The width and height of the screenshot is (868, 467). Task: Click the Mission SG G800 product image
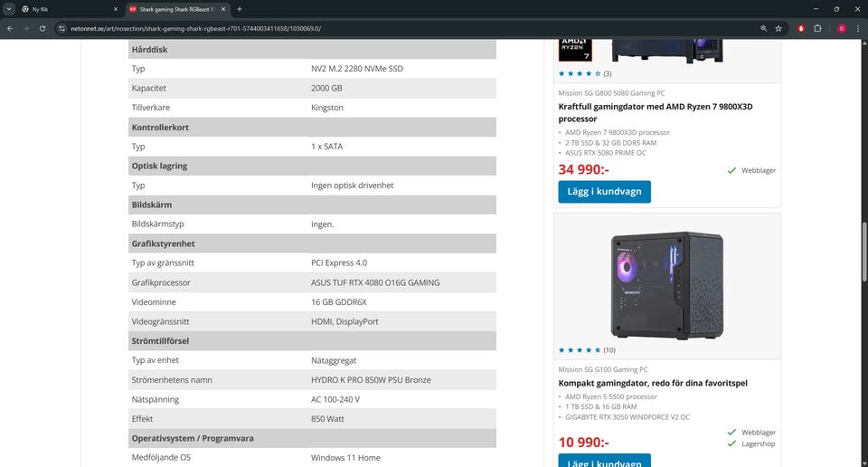pyautogui.click(x=666, y=51)
